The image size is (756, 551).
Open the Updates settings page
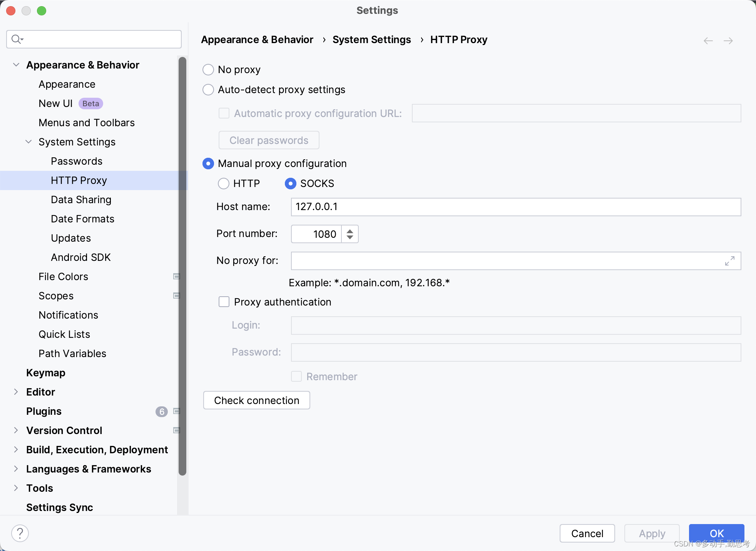(x=71, y=238)
